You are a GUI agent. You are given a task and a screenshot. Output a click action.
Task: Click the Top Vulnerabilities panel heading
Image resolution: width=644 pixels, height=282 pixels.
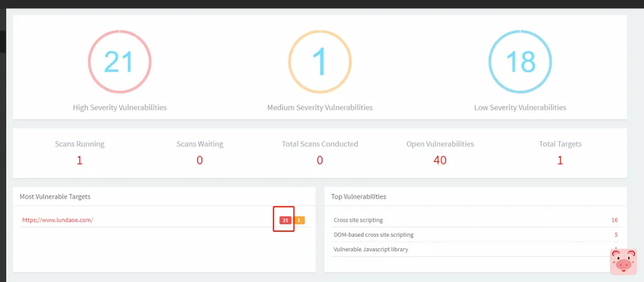(x=358, y=197)
